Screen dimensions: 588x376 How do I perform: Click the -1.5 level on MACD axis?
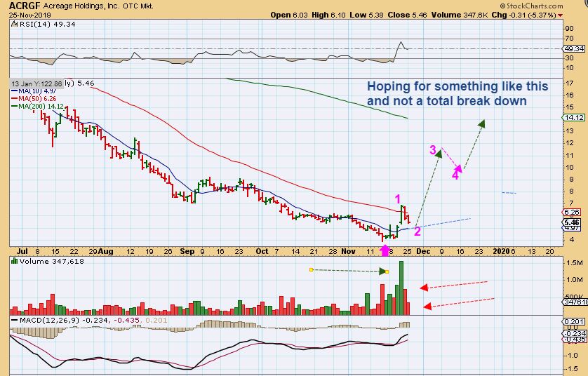(x=572, y=368)
